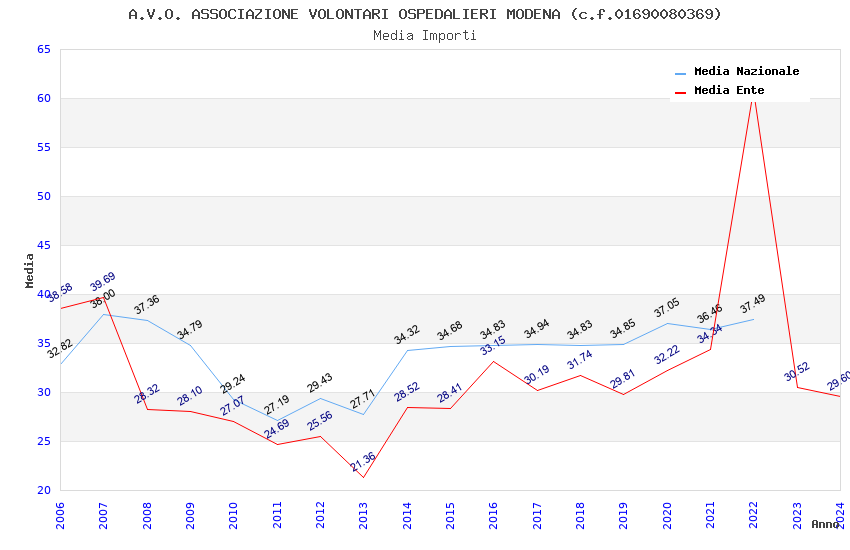Image resolution: width=850 pixels, height=550 pixels.
Task: Click the 25.56 data label for 2012
Action: pyautogui.click(x=320, y=421)
